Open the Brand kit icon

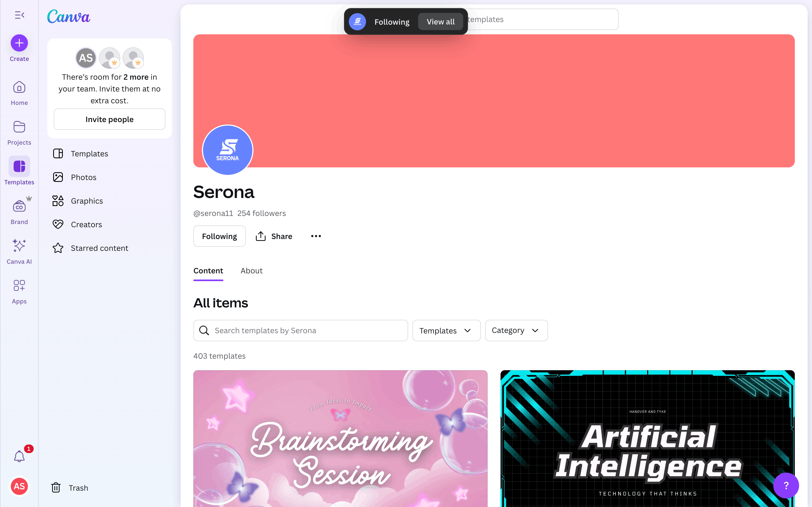(x=19, y=207)
